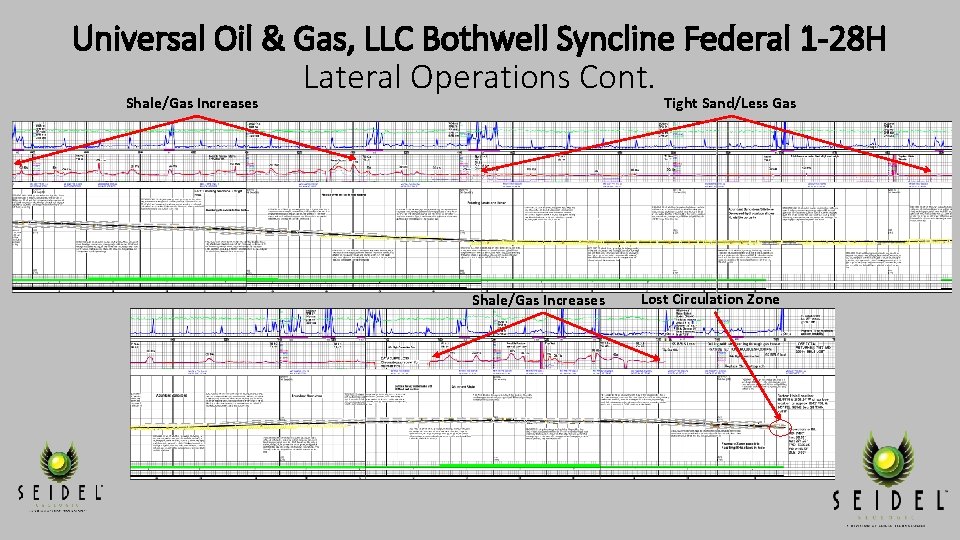Image resolution: width=960 pixels, height=540 pixels.
Task: Select 'Shale/Gas Increases' label of the upper mud log
Action: (x=192, y=103)
